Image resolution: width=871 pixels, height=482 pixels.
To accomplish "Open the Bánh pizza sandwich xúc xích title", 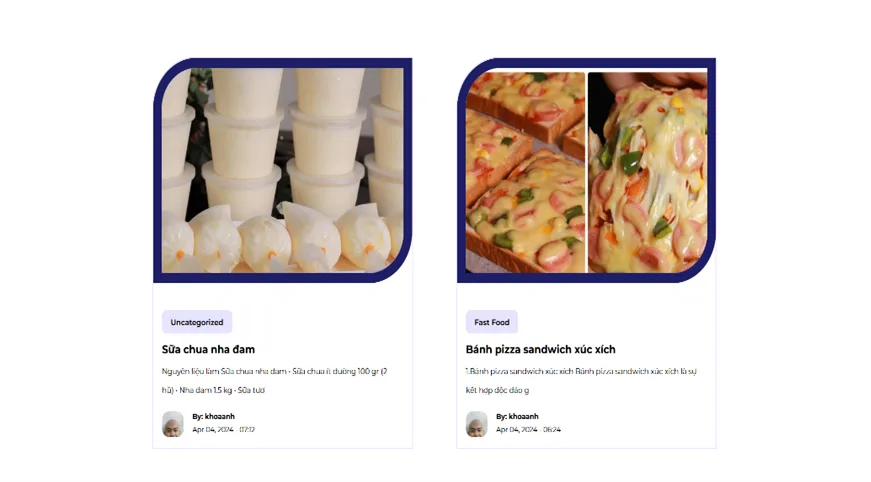I will [x=540, y=349].
